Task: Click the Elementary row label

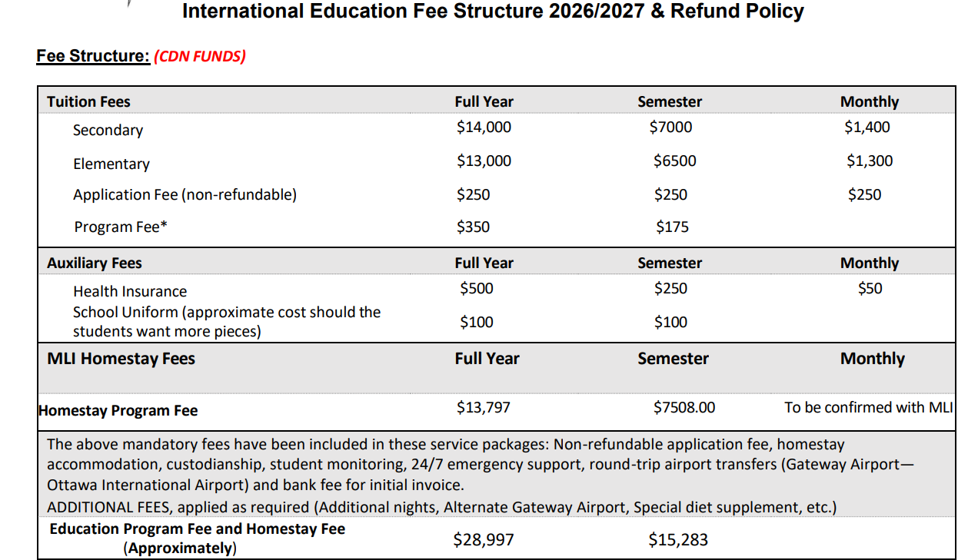Action: coord(111,164)
